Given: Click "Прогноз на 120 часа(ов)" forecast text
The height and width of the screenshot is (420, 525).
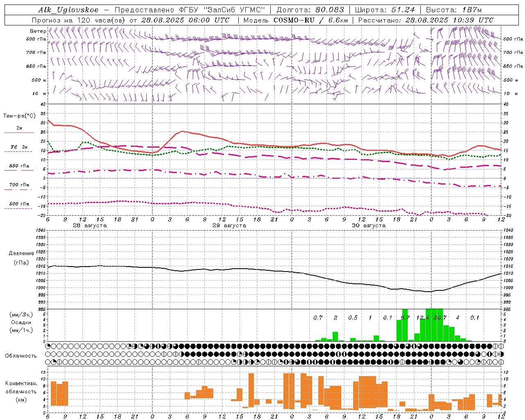Looking at the screenshot, I should [79, 20].
